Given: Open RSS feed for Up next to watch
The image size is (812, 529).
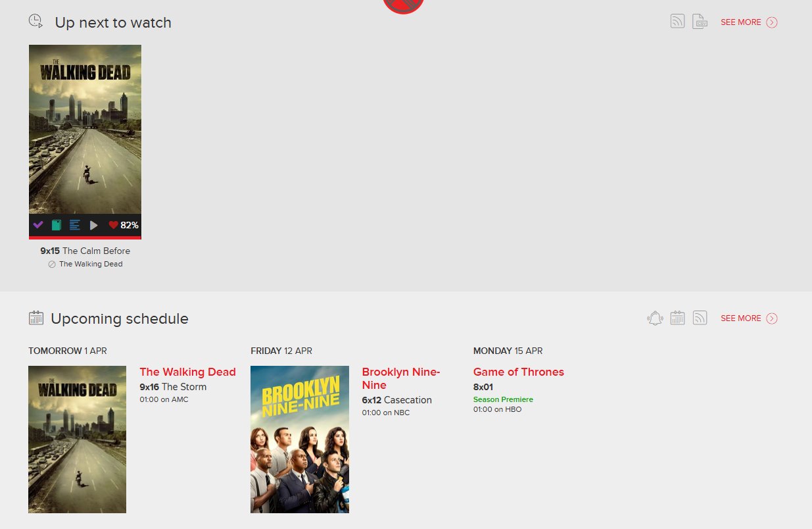Looking at the screenshot, I should point(677,22).
